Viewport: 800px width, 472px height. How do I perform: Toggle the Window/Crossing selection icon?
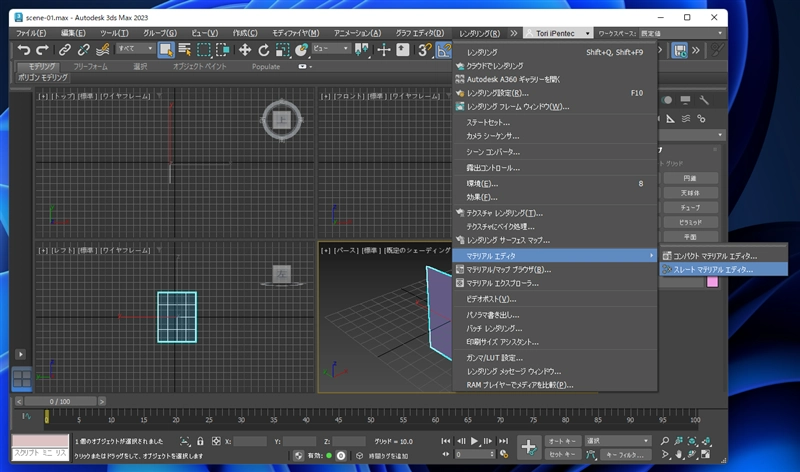click(222, 49)
